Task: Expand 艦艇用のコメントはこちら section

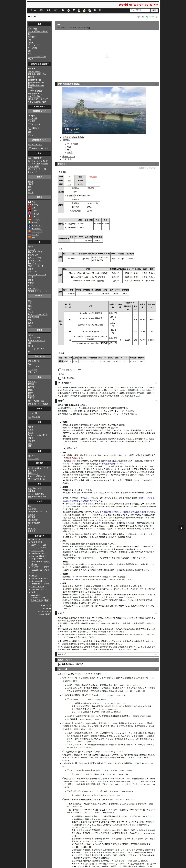Action: pyautogui.click(x=59, y=664)
